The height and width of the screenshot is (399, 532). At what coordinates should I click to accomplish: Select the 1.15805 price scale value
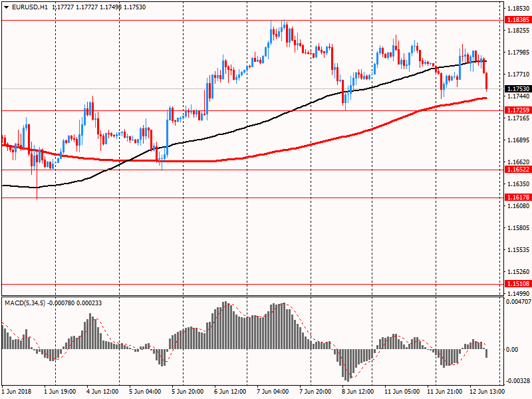tap(518, 227)
